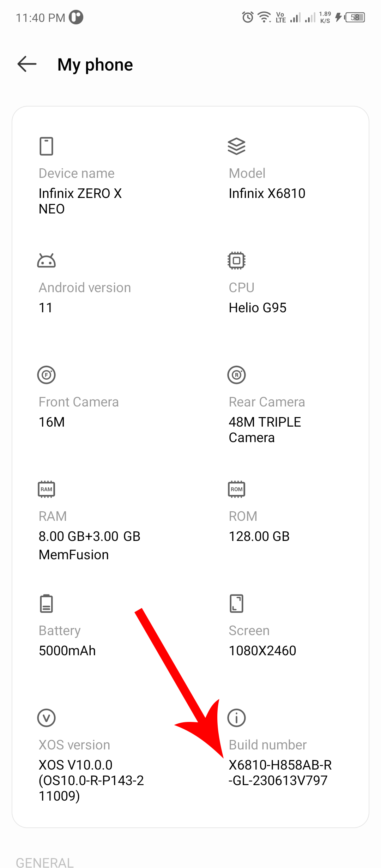Viewport: 381px width, 868px height.
Task: Tap the Front Camera icon
Action: (x=46, y=375)
